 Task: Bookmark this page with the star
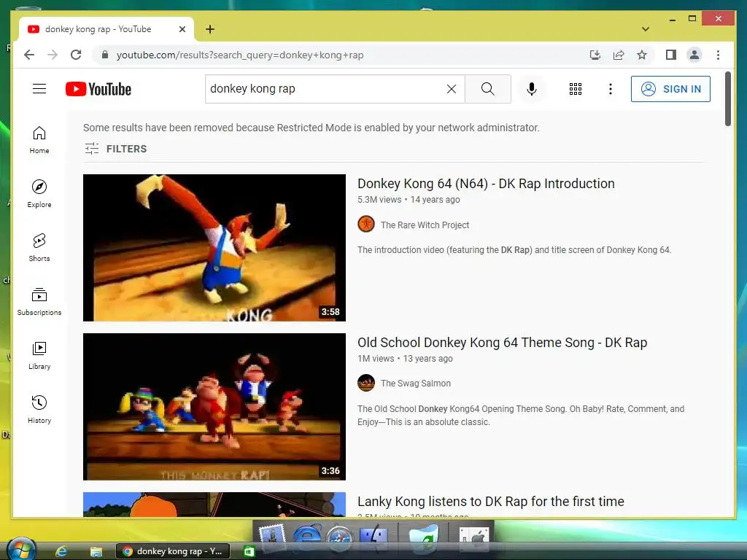[x=642, y=55]
